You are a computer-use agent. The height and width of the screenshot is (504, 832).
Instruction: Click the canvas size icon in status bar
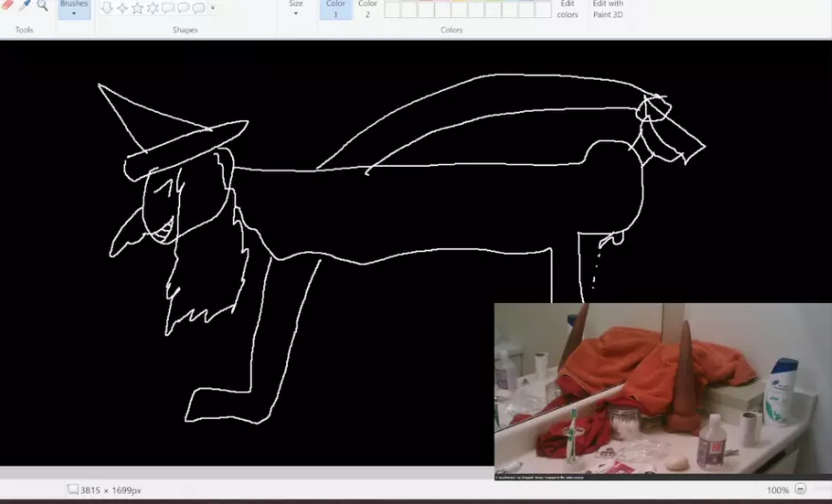click(73, 489)
